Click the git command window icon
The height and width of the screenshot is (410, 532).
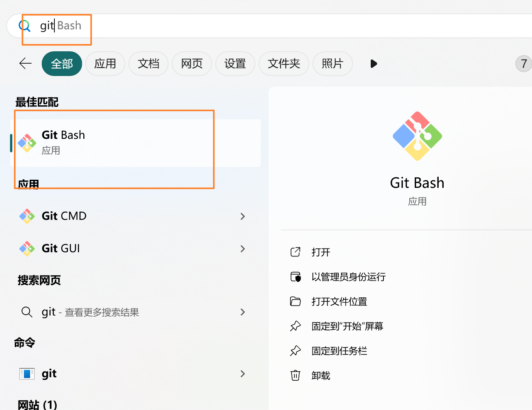27,374
